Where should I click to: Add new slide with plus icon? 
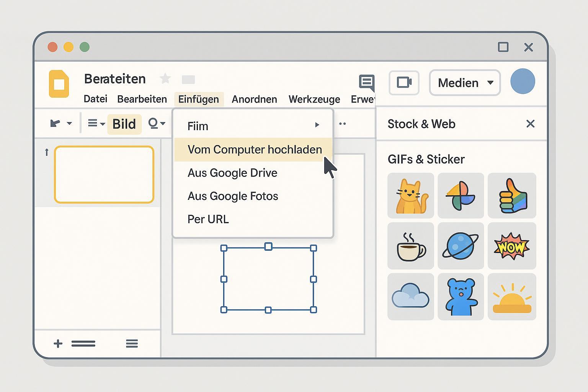pyautogui.click(x=58, y=343)
